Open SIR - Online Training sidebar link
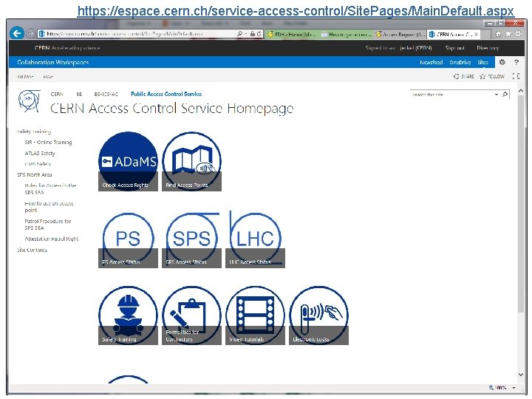532x399 pixels. click(48, 142)
